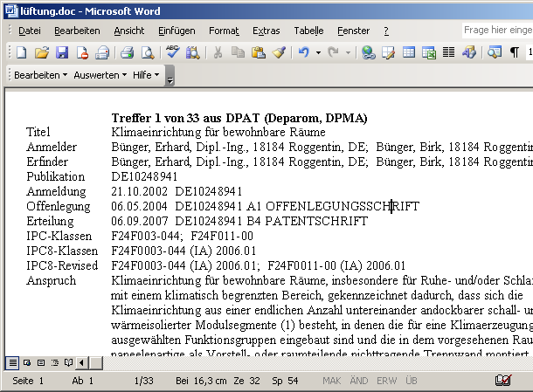Open the Datei menu
The width and height of the screenshot is (533, 392).
pyautogui.click(x=30, y=31)
